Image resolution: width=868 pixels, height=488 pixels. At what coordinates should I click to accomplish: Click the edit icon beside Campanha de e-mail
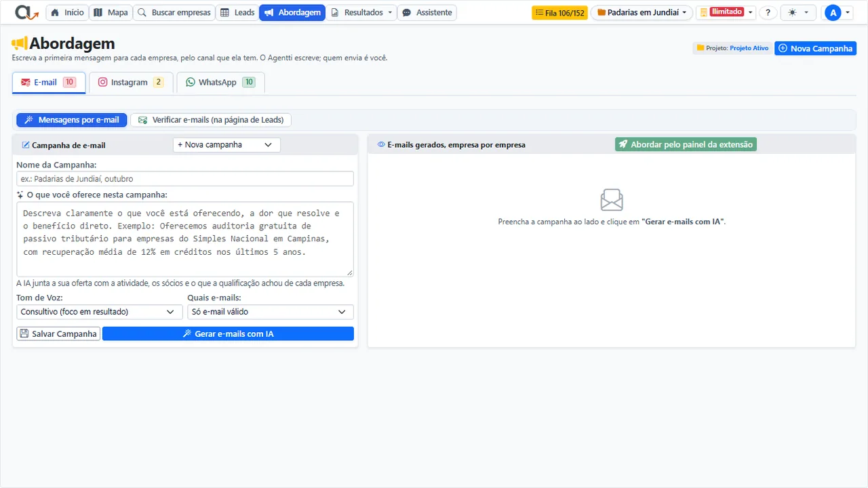(x=26, y=145)
